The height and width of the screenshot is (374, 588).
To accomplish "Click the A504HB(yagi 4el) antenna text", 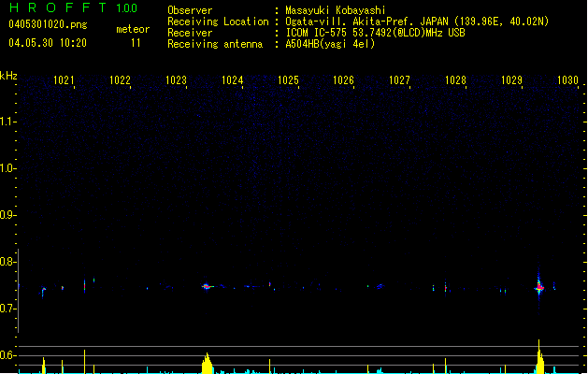I will tap(330, 44).
